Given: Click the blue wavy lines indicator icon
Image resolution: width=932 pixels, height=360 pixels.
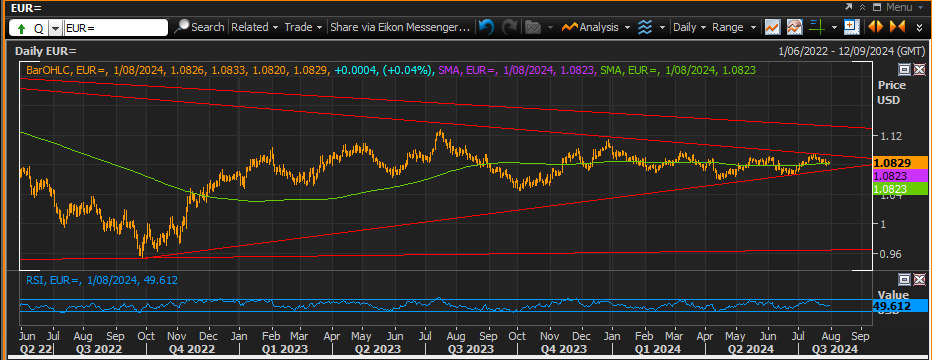Looking at the screenshot, I should click(645, 27).
